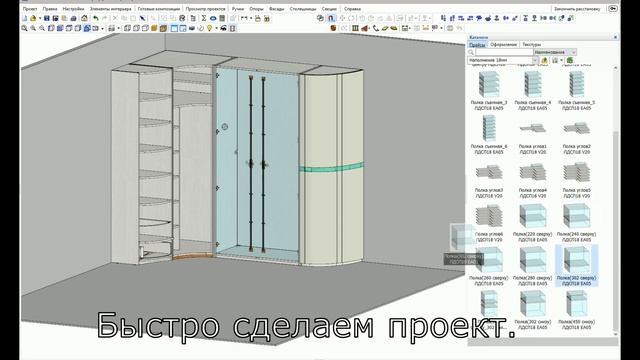Select Полка углов1 catalog thumbnail

533,129
